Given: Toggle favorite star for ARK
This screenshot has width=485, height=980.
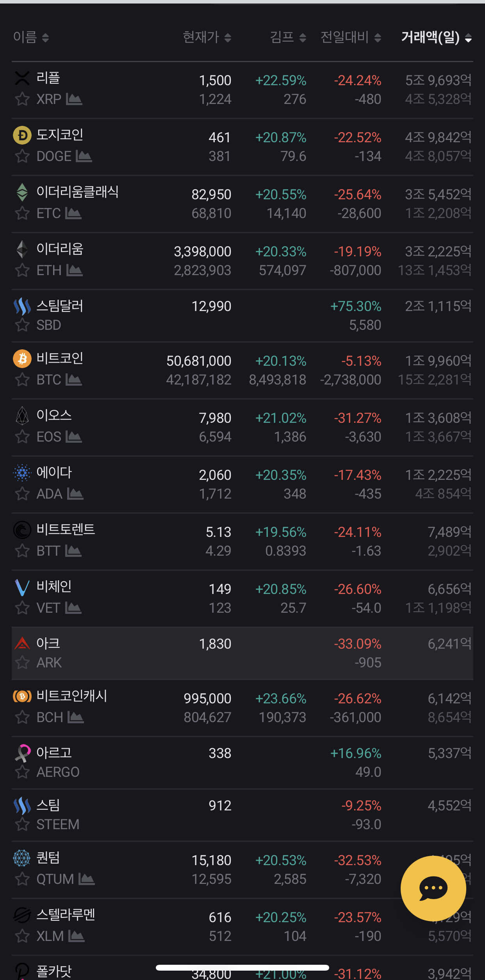Looking at the screenshot, I should click(22, 663).
